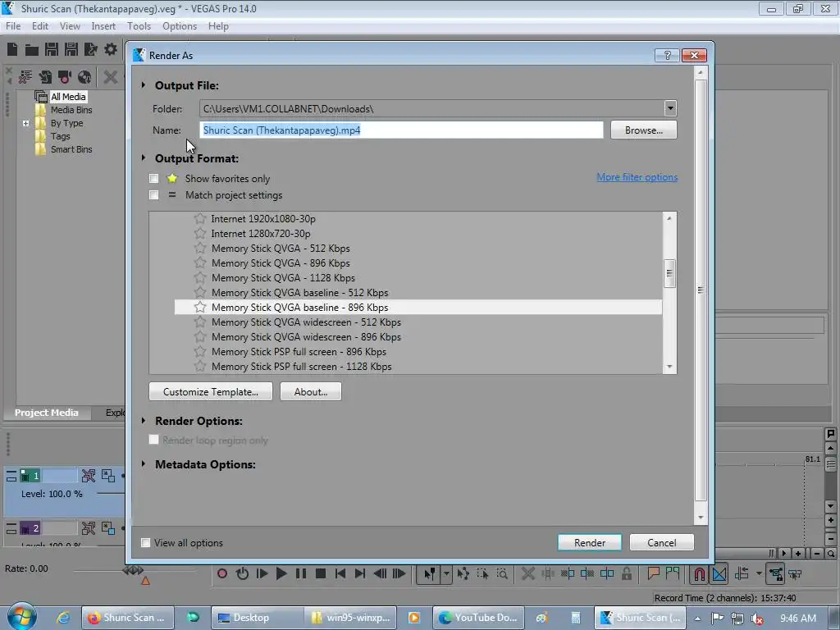The image size is (840, 630).
Task: Click the Extract Audio from CD icon
Action: 84,77
